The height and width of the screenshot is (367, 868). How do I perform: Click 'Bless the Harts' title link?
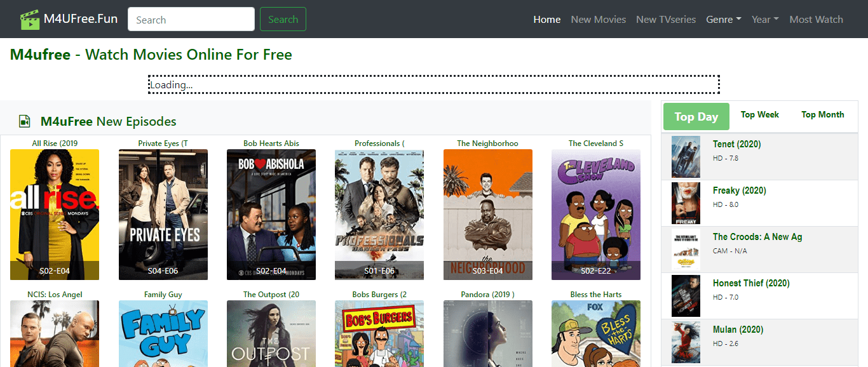pyautogui.click(x=596, y=294)
